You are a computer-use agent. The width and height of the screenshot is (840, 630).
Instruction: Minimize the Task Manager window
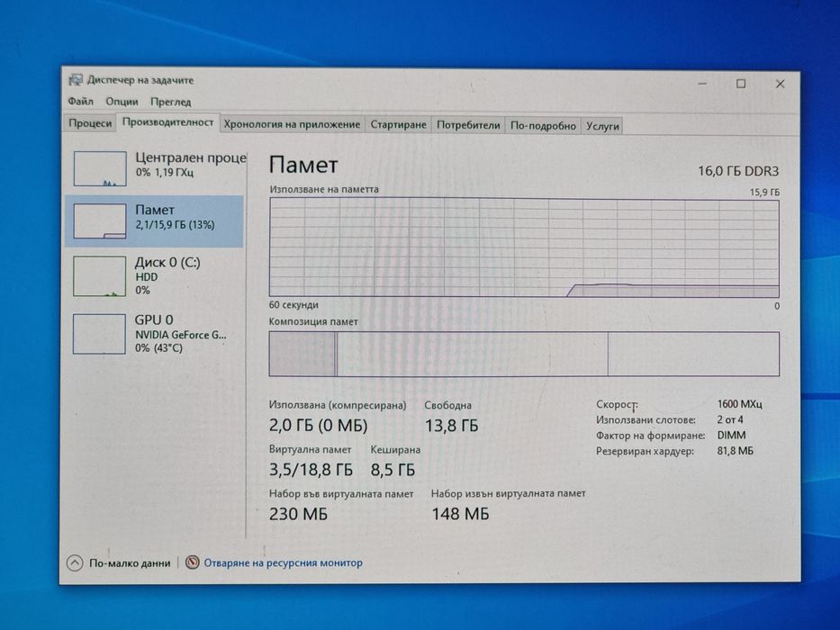702,83
